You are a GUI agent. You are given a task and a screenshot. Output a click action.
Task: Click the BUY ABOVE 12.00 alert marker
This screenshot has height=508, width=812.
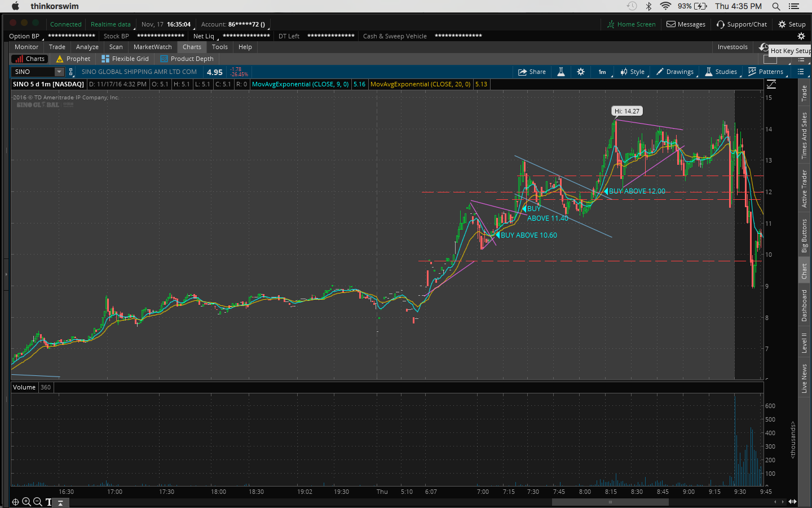point(634,191)
